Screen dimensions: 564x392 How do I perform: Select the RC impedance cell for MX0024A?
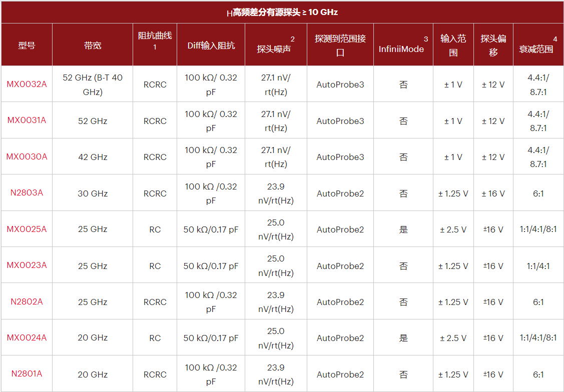pos(155,337)
